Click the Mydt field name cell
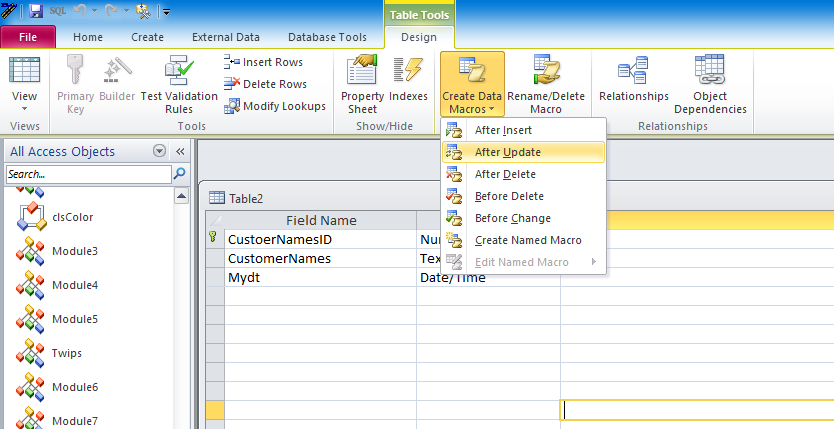This screenshot has width=834, height=429. (320, 277)
